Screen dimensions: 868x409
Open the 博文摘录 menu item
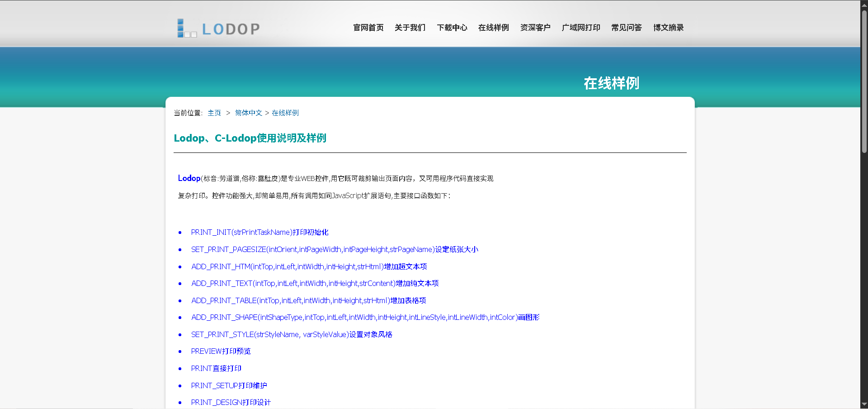click(x=668, y=28)
